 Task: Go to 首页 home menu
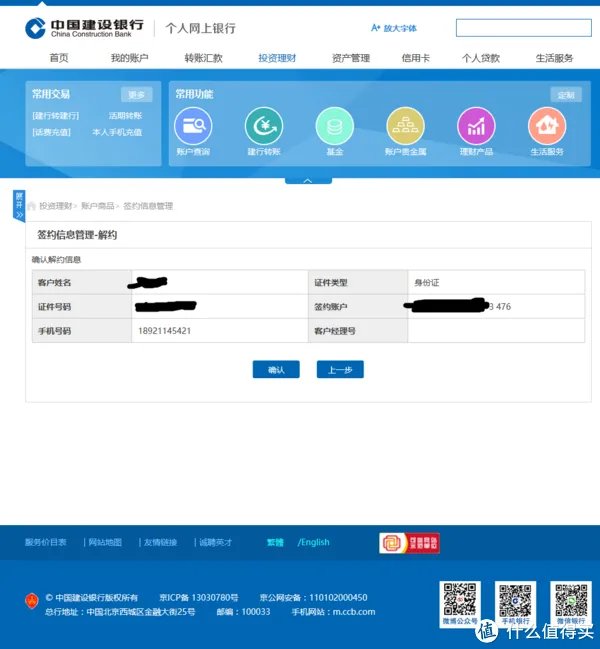59,58
